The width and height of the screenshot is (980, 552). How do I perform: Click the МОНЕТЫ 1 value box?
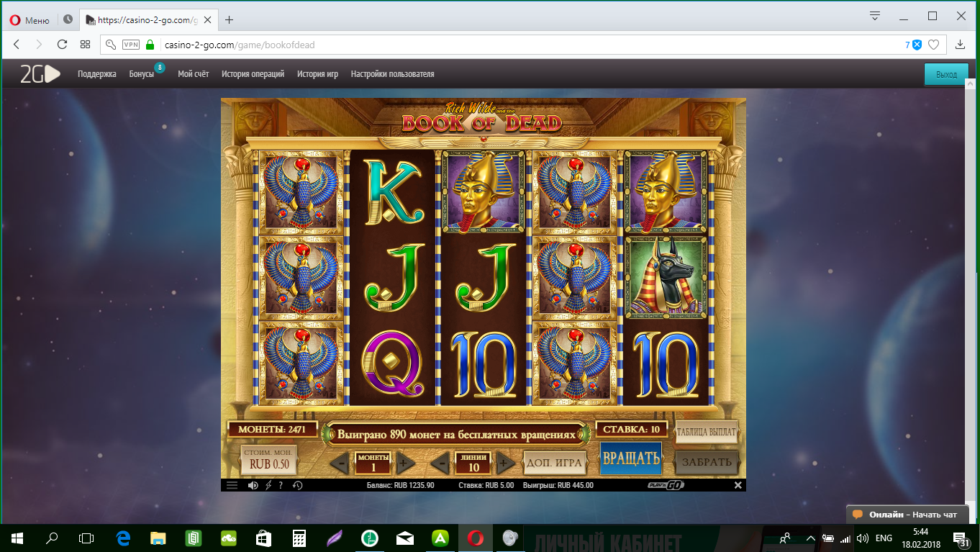[x=373, y=463]
